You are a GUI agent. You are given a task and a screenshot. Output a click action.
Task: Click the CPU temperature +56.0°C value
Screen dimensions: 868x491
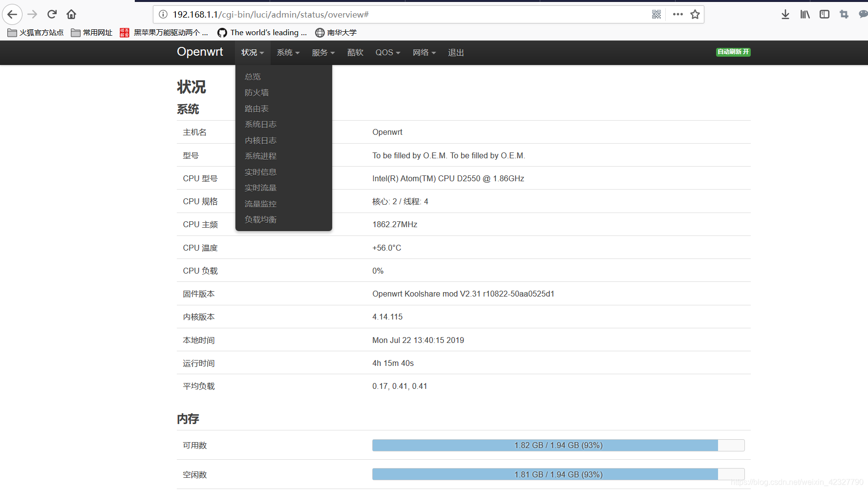point(386,248)
